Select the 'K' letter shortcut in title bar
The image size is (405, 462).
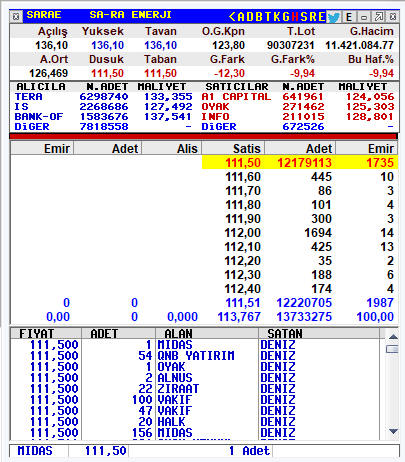coord(277,16)
